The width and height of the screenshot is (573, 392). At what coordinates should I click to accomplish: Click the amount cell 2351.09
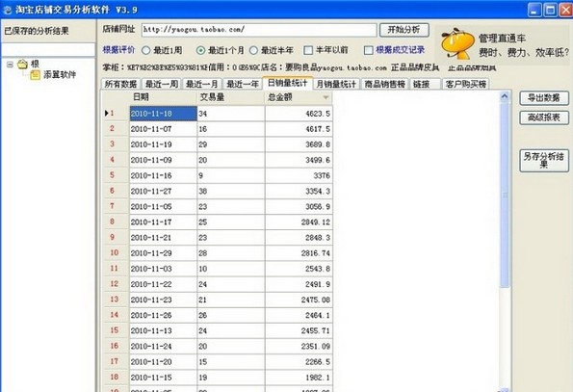[299, 347]
